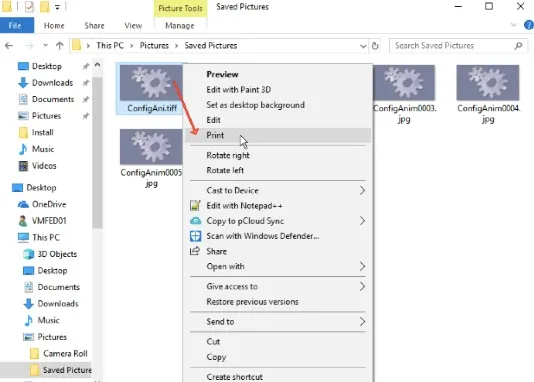Screen dimensions: 534x382
Task: Open the address bar history dropdown
Action: pos(363,46)
